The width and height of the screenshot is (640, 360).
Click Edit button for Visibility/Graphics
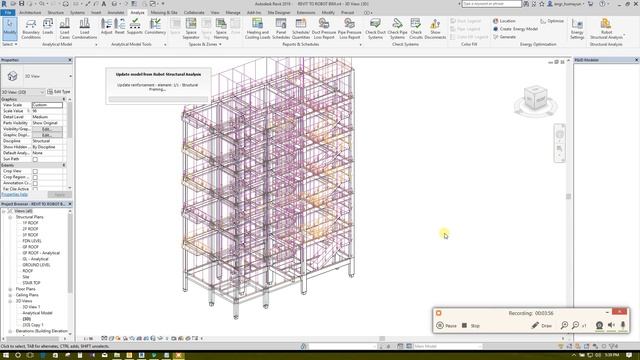point(47,129)
